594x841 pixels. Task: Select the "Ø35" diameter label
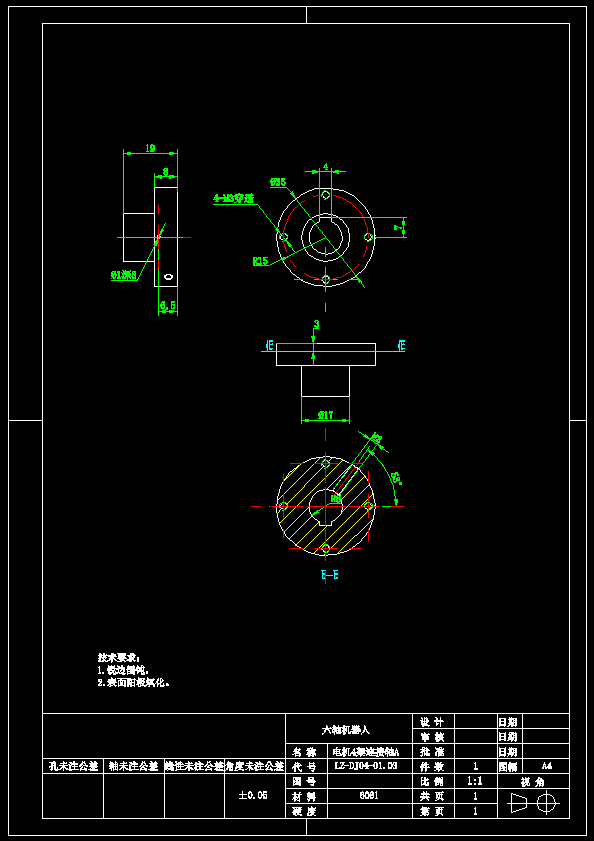(x=278, y=182)
